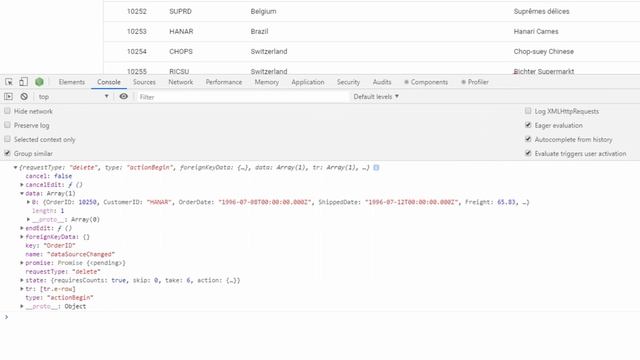Click the console prompt input line

pyautogui.click(x=322, y=317)
